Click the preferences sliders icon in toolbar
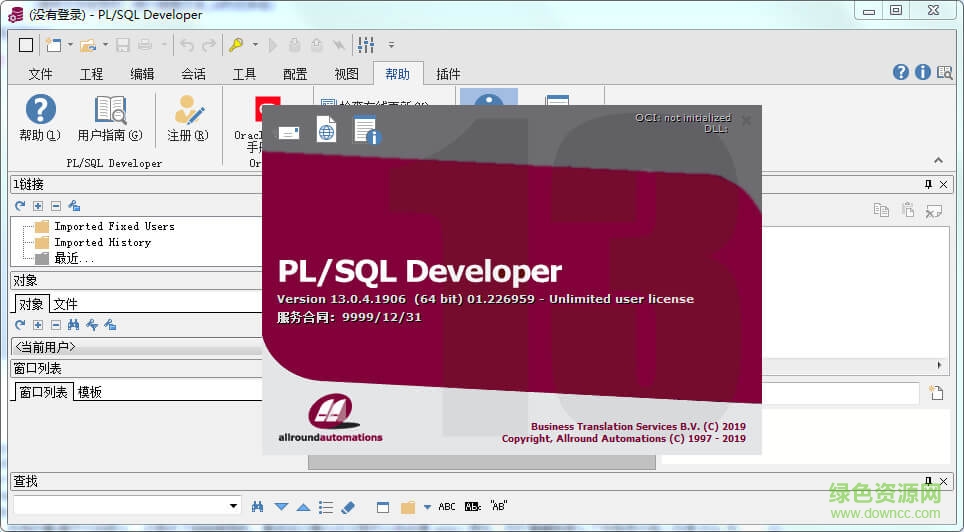Image resolution: width=964 pixels, height=532 pixels. pos(366,45)
